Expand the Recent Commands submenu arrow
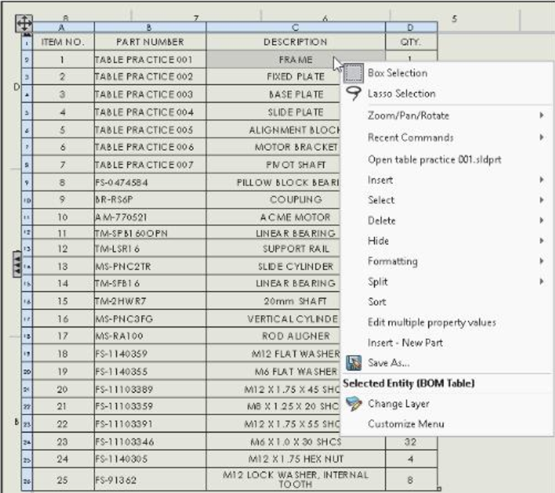This screenshot has width=555, height=493. [x=542, y=137]
